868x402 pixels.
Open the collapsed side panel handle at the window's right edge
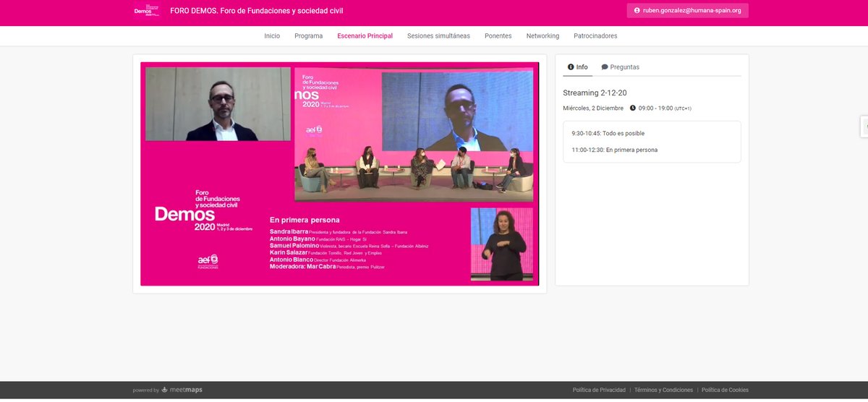[x=864, y=126]
